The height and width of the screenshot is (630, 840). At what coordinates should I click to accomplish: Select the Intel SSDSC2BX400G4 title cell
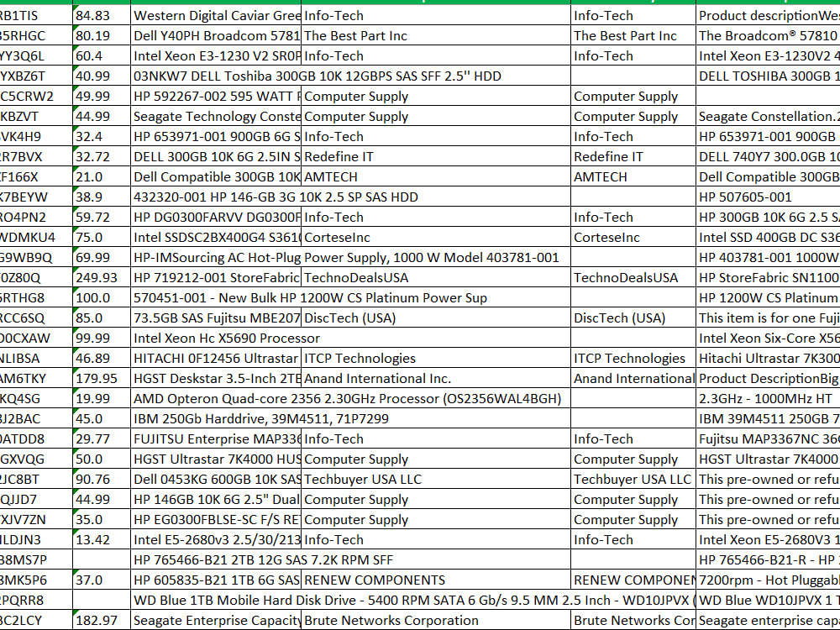coord(216,238)
